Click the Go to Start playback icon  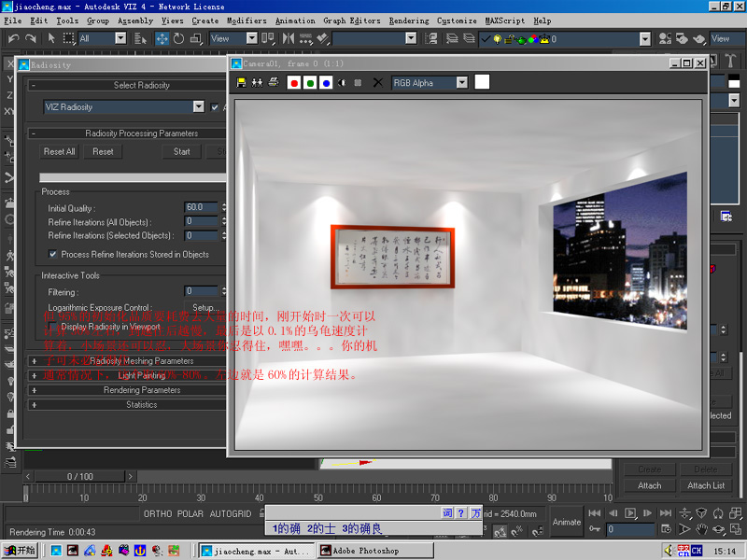[593, 513]
